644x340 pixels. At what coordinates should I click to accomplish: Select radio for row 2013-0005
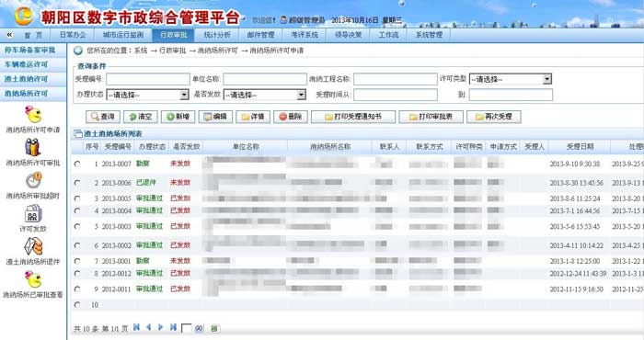77,198
